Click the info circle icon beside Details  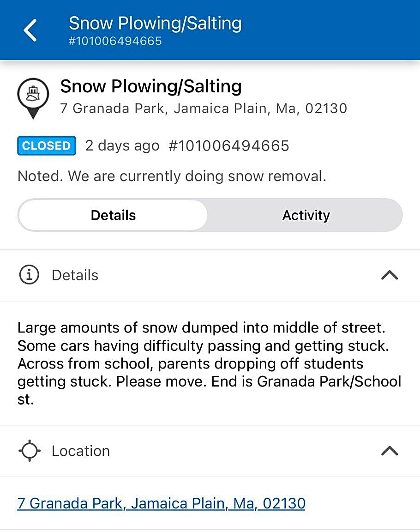point(29,275)
